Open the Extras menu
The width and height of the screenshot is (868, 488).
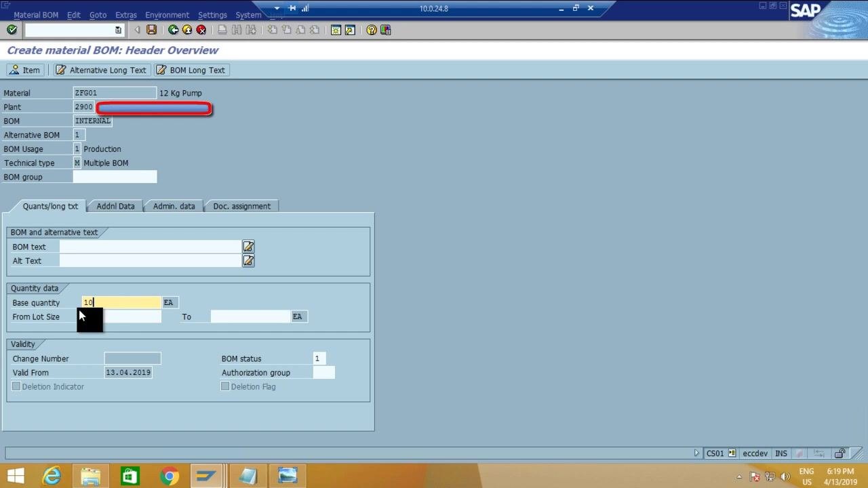[x=126, y=15]
